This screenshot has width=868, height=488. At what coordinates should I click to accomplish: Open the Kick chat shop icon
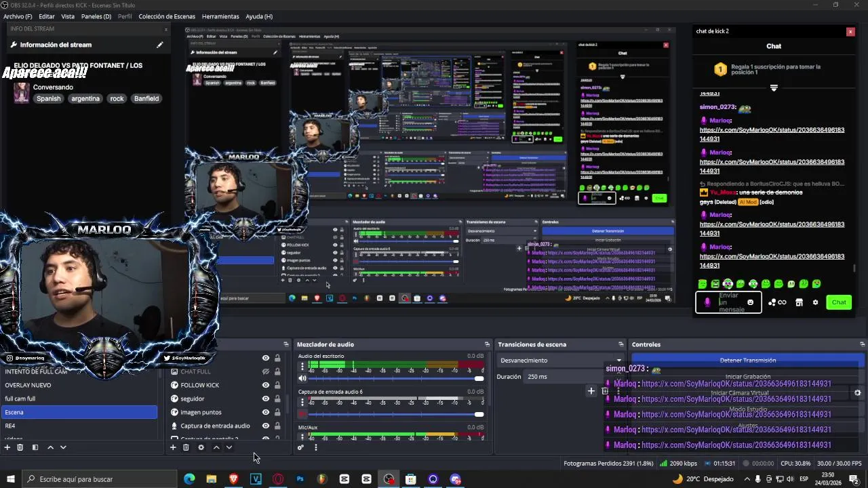click(799, 302)
